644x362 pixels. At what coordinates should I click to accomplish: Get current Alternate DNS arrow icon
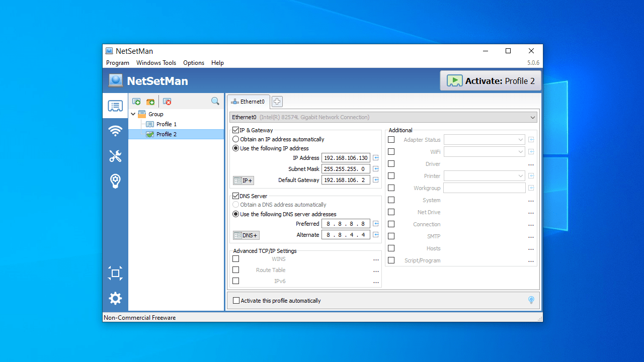[x=376, y=235]
